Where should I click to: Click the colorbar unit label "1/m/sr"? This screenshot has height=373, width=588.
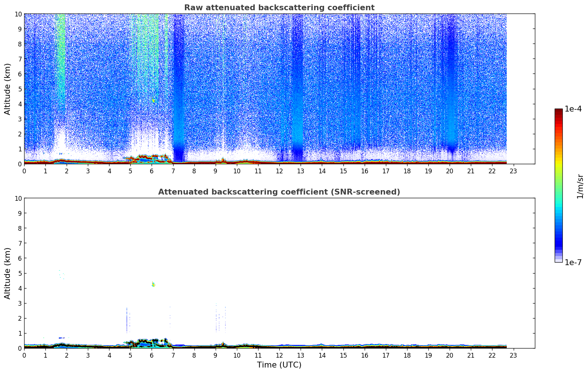580,186
